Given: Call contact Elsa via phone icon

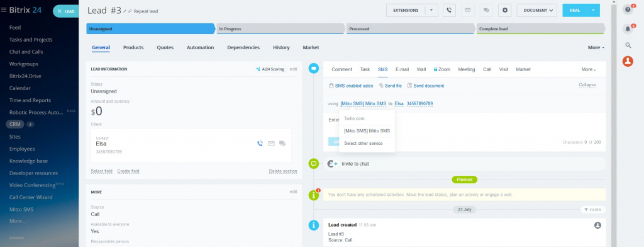Looking at the screenshot, I should point(260,143).
